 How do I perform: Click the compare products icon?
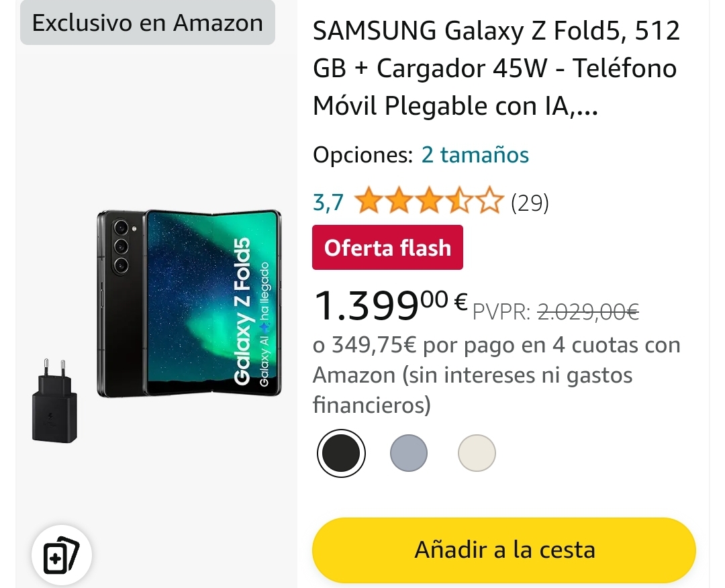coord(62,554)
